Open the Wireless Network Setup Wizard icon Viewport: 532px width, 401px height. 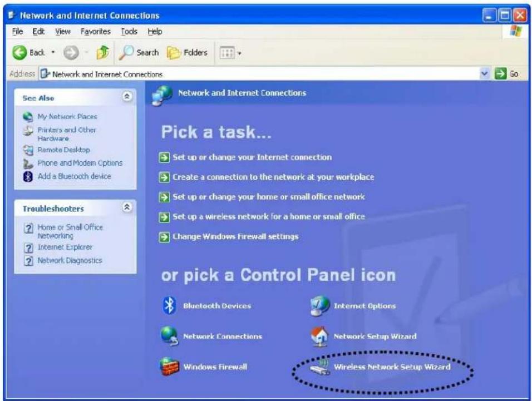[x=319, y=367]
